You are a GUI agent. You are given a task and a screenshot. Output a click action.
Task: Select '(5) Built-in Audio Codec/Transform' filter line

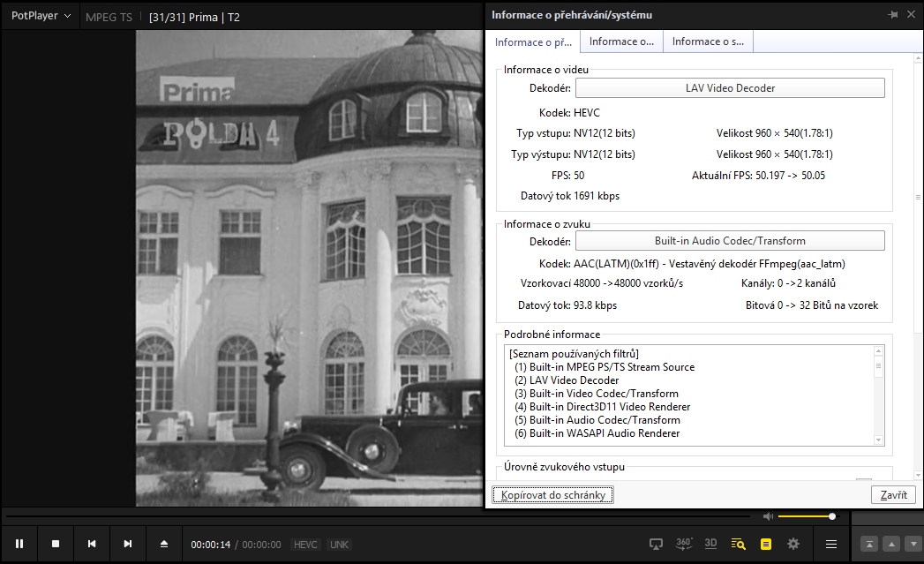click(597, 420)
